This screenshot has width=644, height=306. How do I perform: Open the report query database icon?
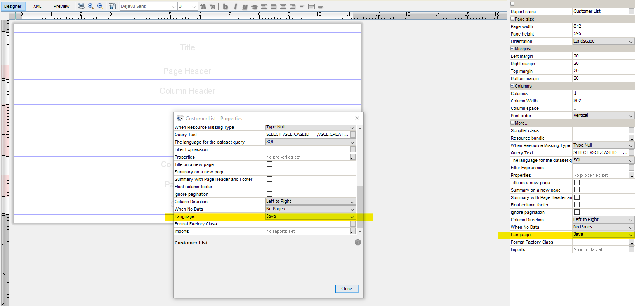tap(81, 6)
